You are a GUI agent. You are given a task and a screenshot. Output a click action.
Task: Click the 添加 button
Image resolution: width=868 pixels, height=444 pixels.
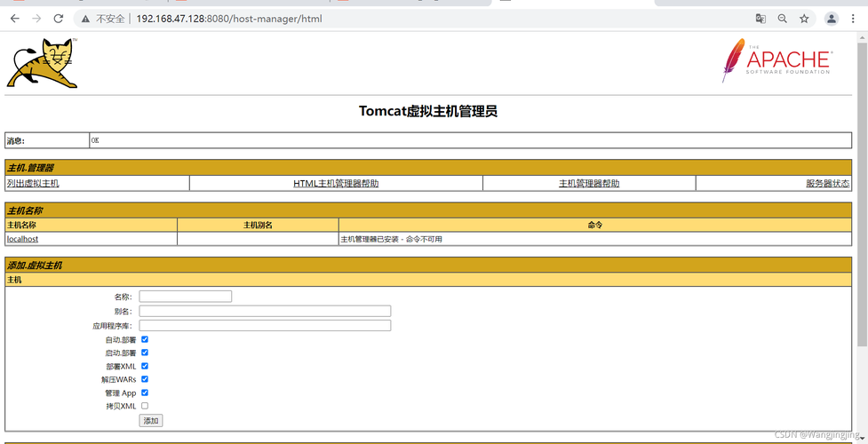151,421
